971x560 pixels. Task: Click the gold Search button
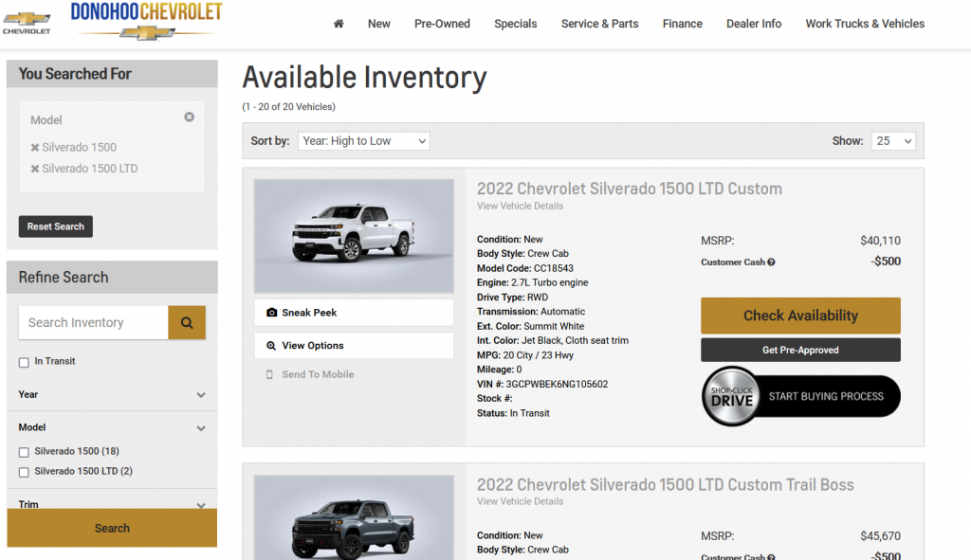click(x=112, y=528)
